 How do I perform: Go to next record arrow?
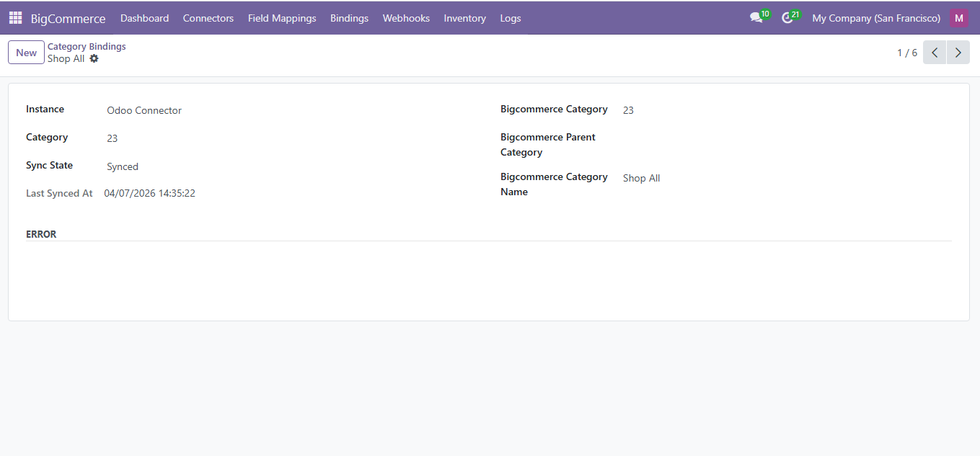[958, 53]
